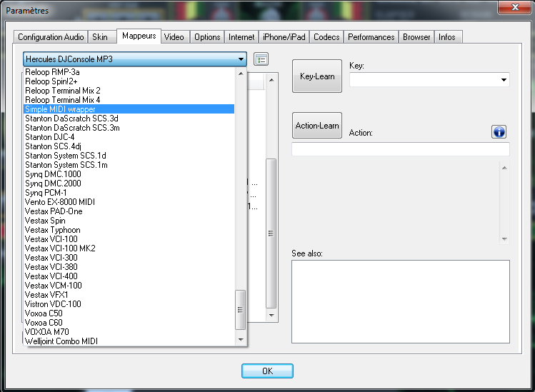
Task: Click the blue Action info icon
Action: pyautogui.click(x=499, y=131)
